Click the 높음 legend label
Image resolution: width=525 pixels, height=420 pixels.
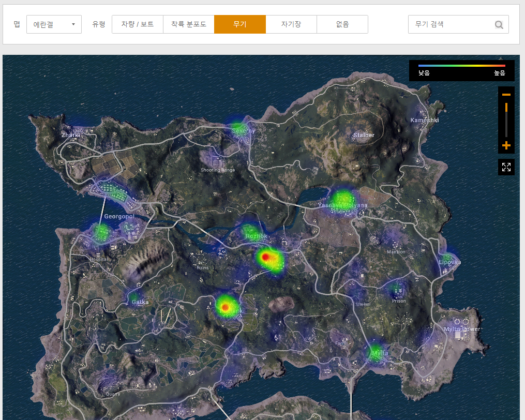[500, 73]
